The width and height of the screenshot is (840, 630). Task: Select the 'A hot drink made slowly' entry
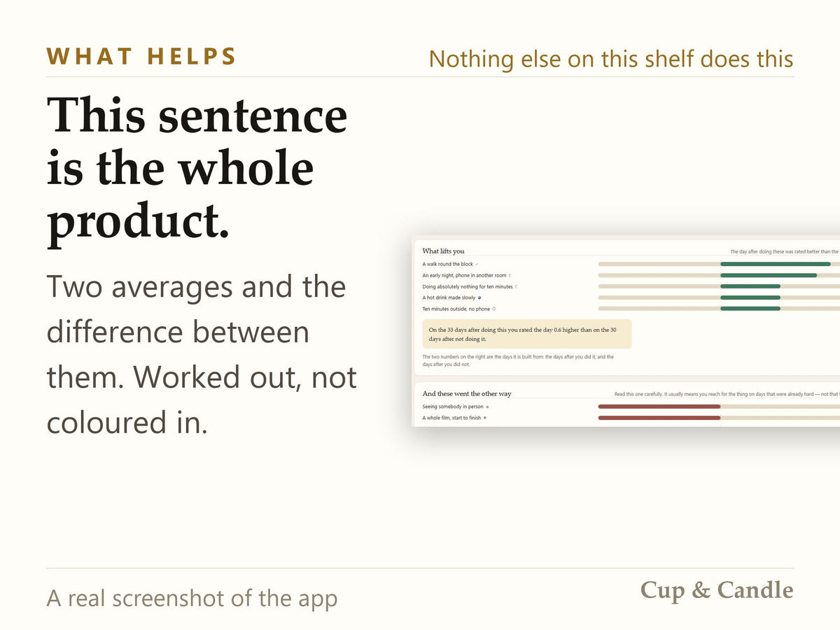pyautogui.click(x=449, y=297)
